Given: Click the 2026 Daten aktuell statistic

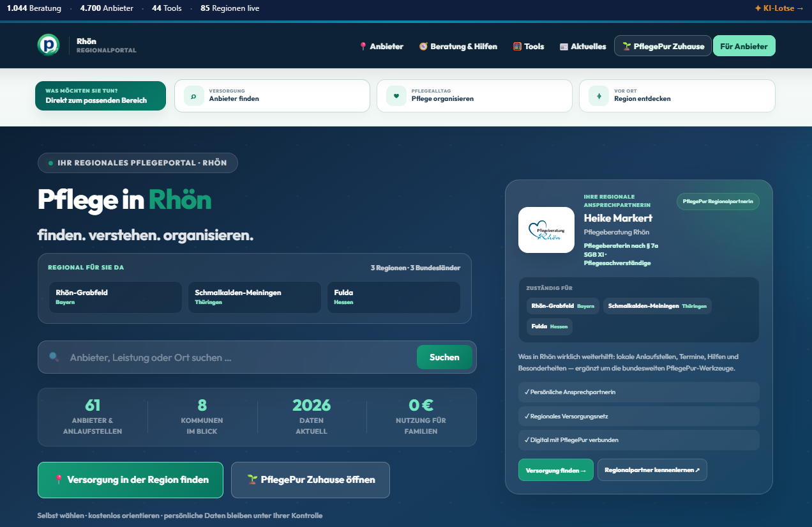Looking at the screenshot, I should click(312, 416).
